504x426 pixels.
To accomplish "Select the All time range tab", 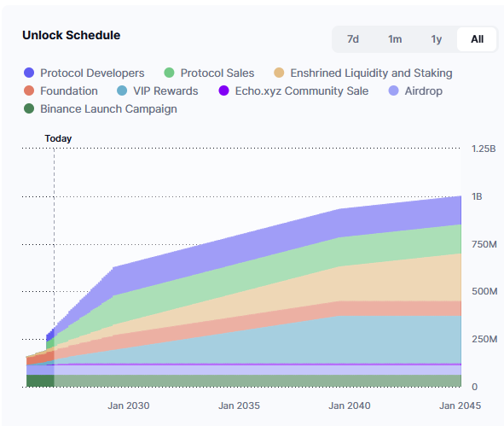I will click(x=477, y=39).
